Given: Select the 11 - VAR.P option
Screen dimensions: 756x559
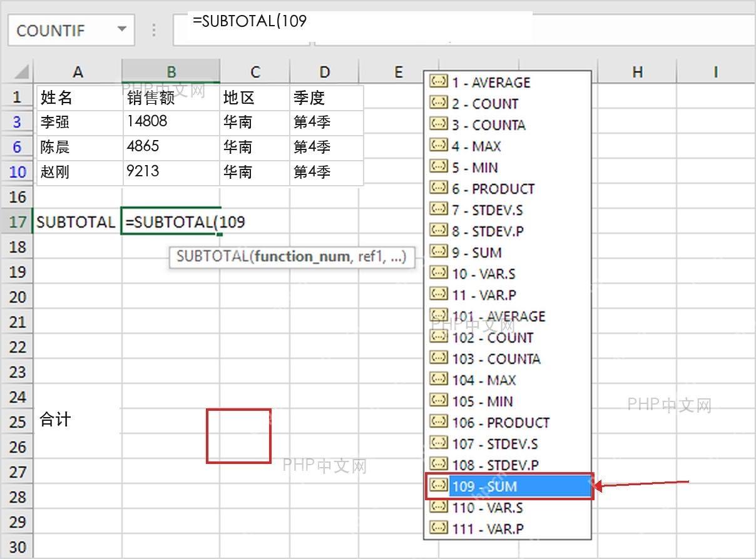Looking at the screenshot, I should [508, 295].
